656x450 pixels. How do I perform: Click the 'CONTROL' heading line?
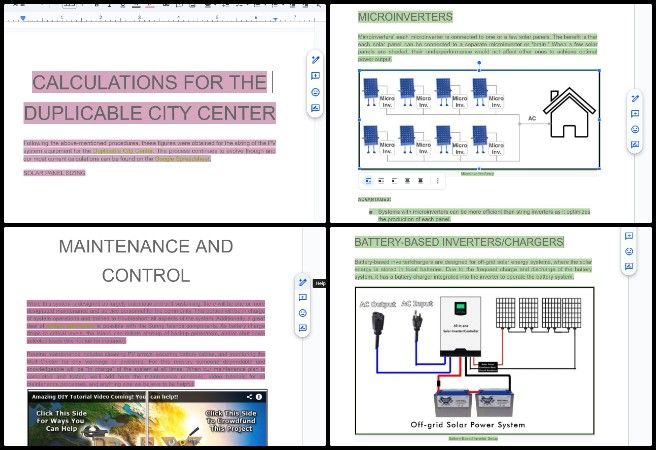(146, 276)
